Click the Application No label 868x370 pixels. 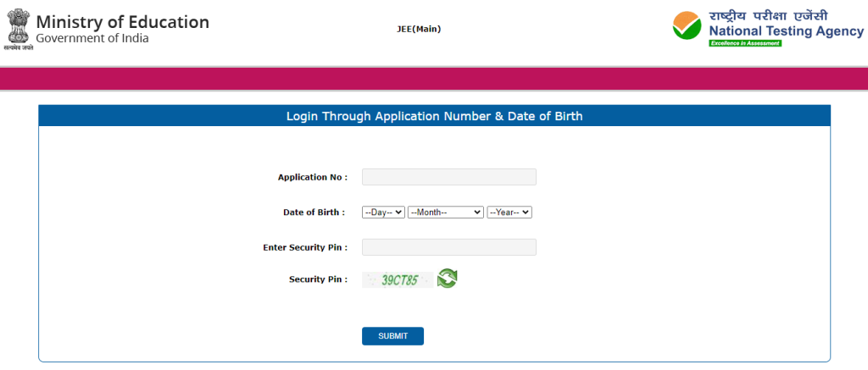click(x=312, y=178)
